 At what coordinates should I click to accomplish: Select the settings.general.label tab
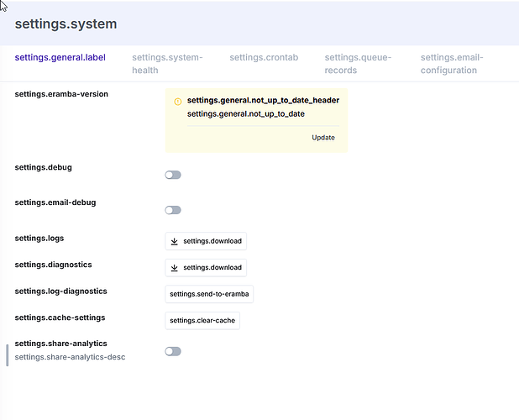pyautogui.click(x=60, y=57)
